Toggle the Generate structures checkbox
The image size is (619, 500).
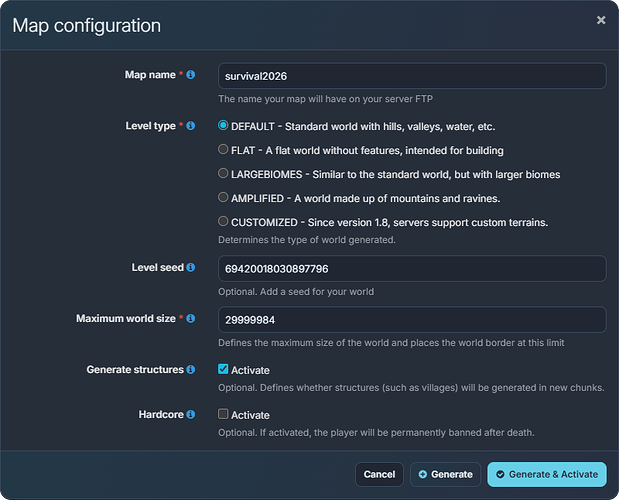click(223, 369)
